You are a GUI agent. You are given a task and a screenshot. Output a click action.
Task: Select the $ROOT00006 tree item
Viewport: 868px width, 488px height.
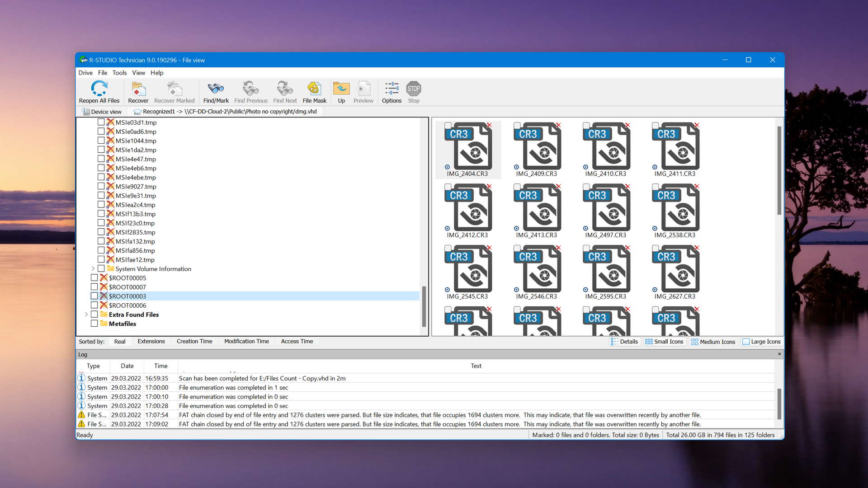click(127, 305)
